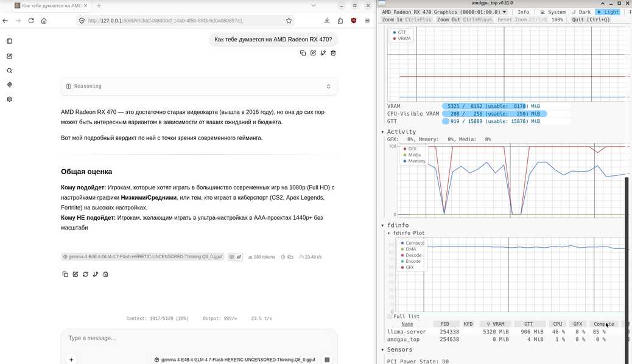632x364 pixels.
Task: Open the tag icon below search in sidebar
Action: [10, 85]
